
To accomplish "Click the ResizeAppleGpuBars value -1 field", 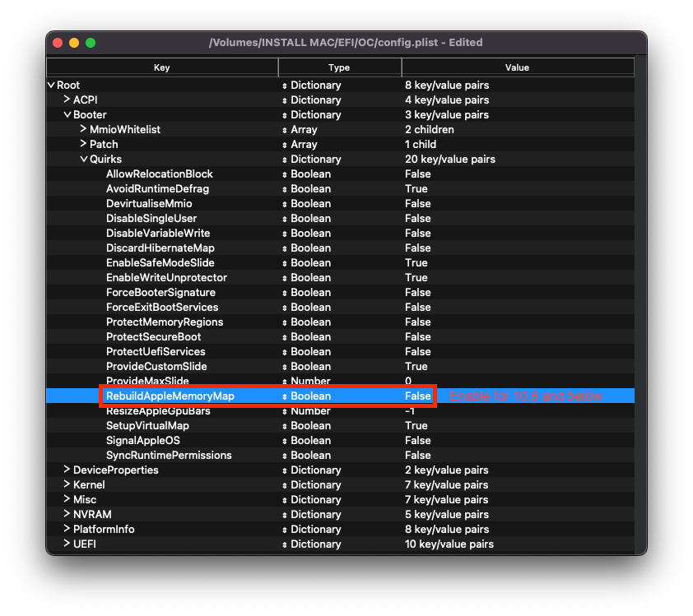I will (x=411, y=411).
